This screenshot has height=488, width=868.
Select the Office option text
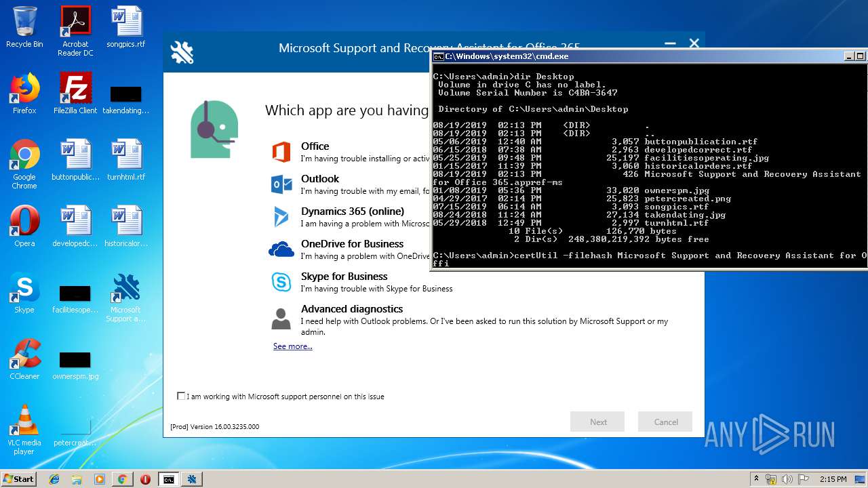tap(315, 146)
